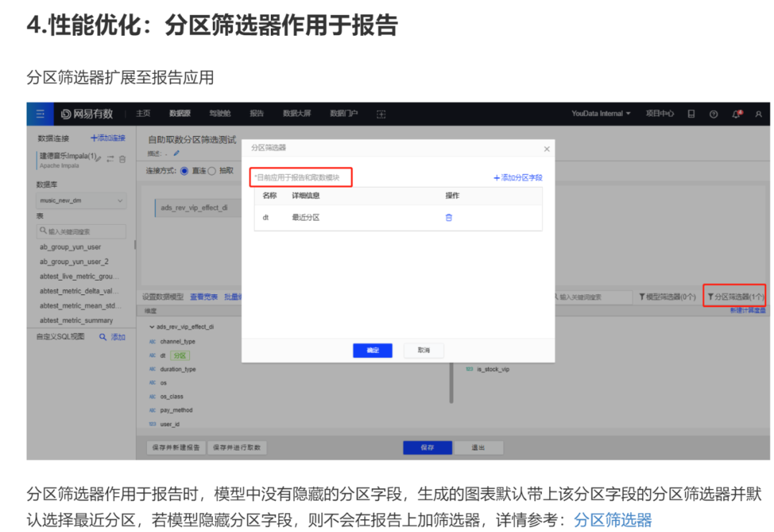Open YouData Internal project dropdown
The image size is (774, 532).
click(601, 113)
